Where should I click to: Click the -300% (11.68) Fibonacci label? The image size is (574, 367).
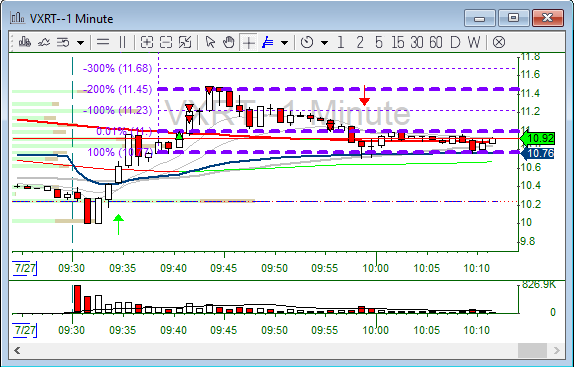point(118,68)
